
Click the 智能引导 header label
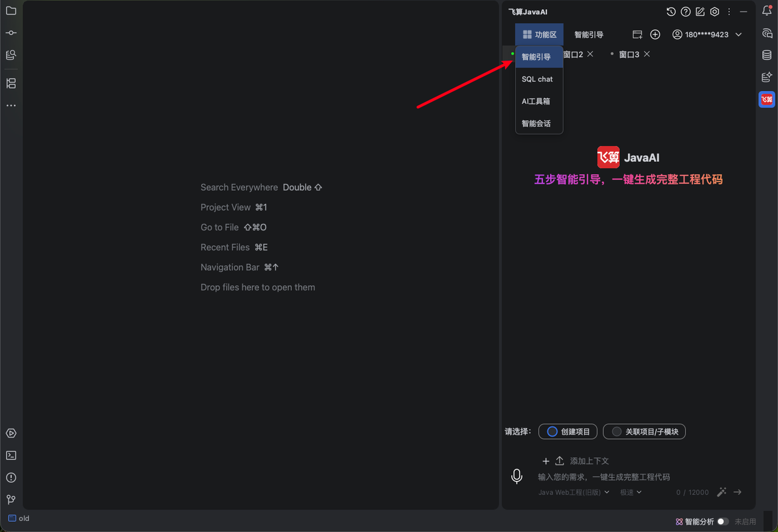[x=589, y=35]
